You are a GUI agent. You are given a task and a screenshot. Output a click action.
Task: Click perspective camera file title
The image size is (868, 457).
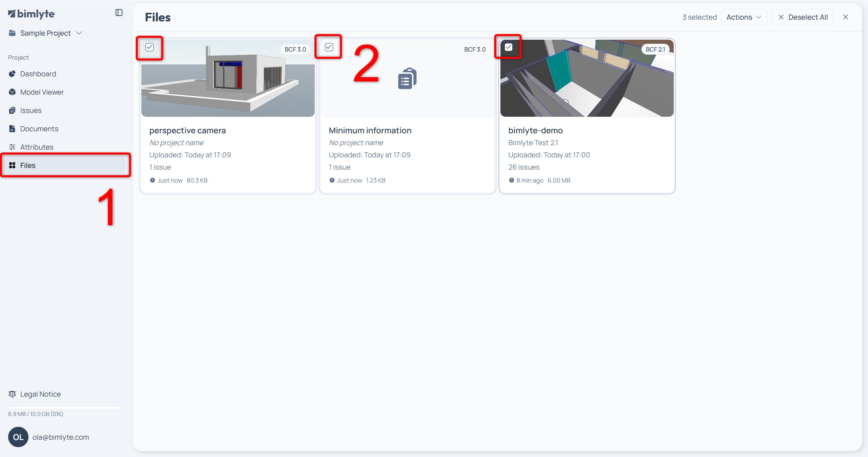[x=188, y=130]
